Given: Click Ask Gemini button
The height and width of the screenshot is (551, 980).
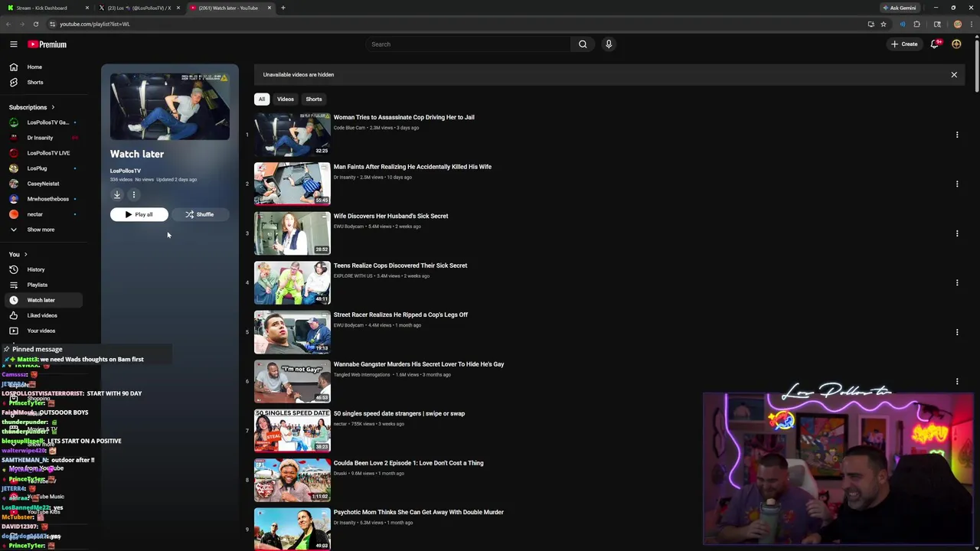Looking at the screenshot, I should [x=900, y=8].
